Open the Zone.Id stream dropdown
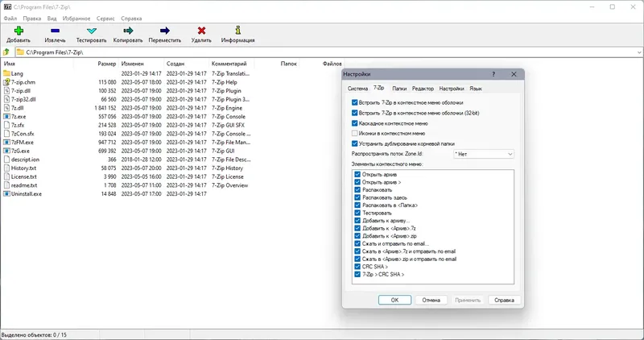Viewport: 644px width, 340px height. [484, 154]
